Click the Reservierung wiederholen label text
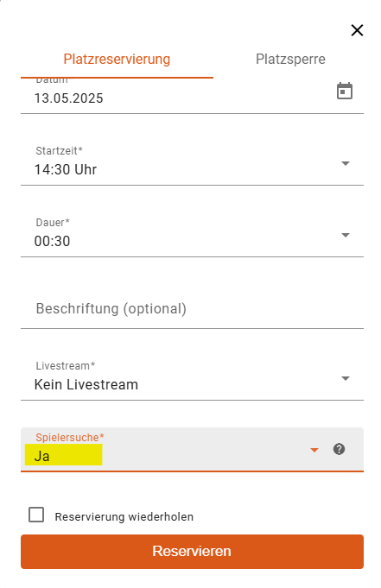The image size is (381, 588). pyautogui.click(x=124, y=516)
